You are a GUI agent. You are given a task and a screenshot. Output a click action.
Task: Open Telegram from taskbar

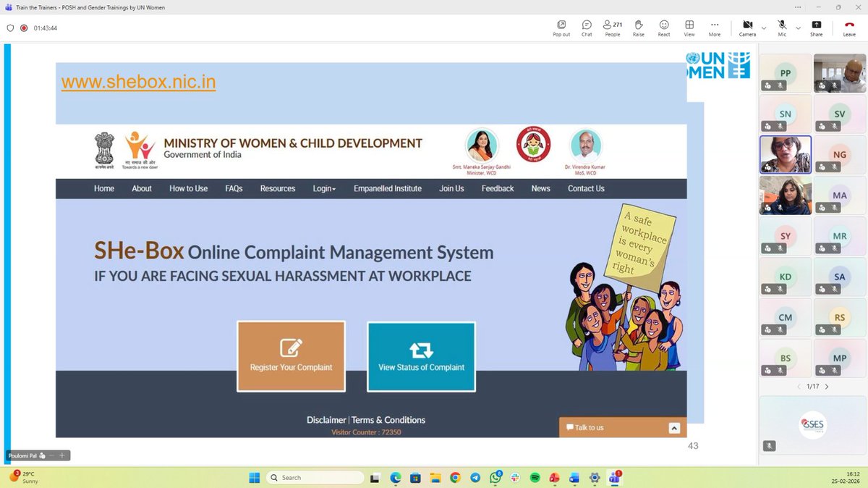[475, 478]
